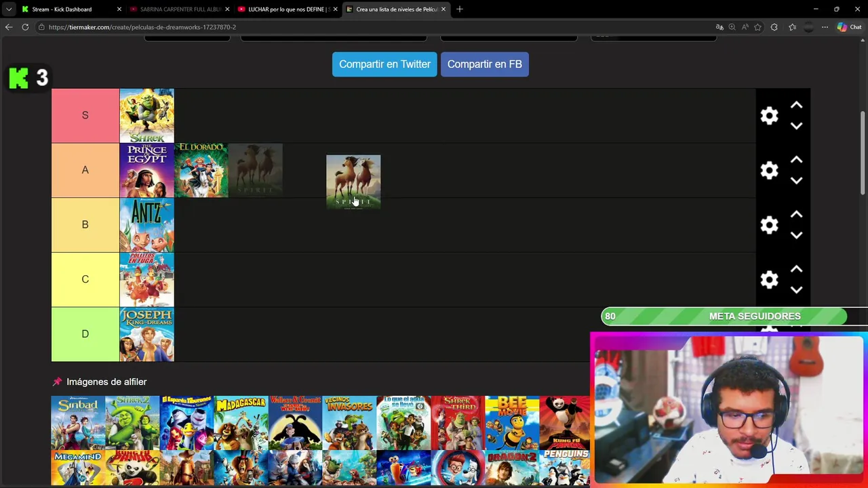
Task: Open the browser extensions icon
Action: pos(774,27)
